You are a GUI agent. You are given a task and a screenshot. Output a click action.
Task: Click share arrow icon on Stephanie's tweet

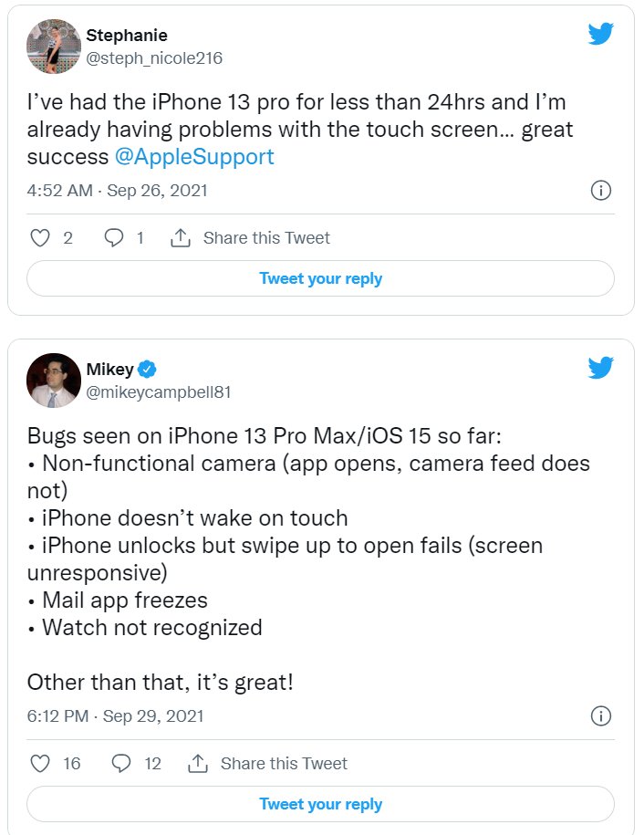181,238
